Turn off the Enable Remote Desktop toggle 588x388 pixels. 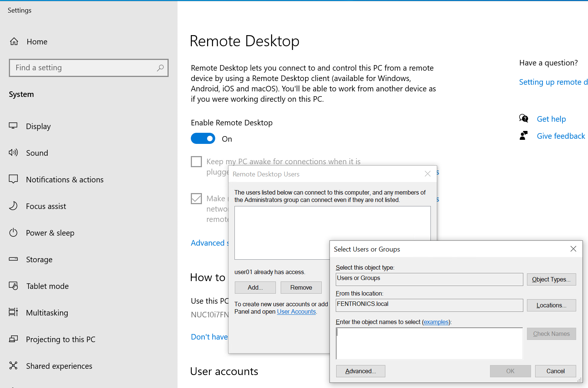(203, 139)
